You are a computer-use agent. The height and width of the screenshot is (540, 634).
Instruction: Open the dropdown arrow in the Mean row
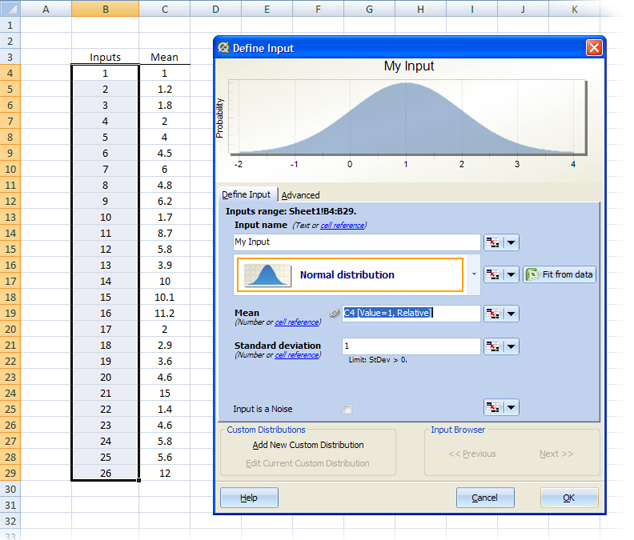point(511,313)
